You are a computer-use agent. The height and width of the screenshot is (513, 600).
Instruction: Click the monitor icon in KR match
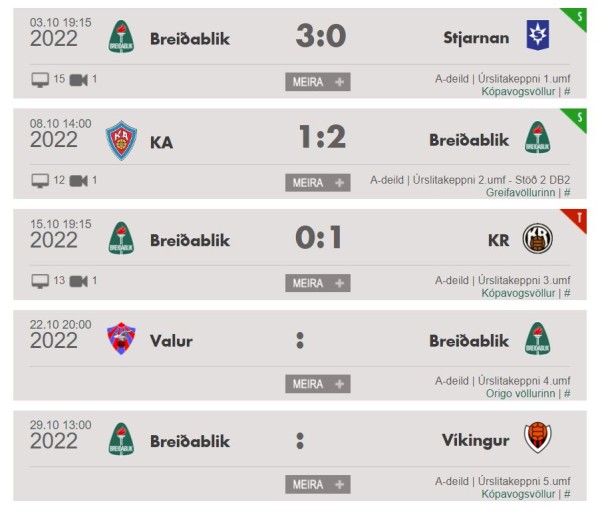tap(40, 281)
